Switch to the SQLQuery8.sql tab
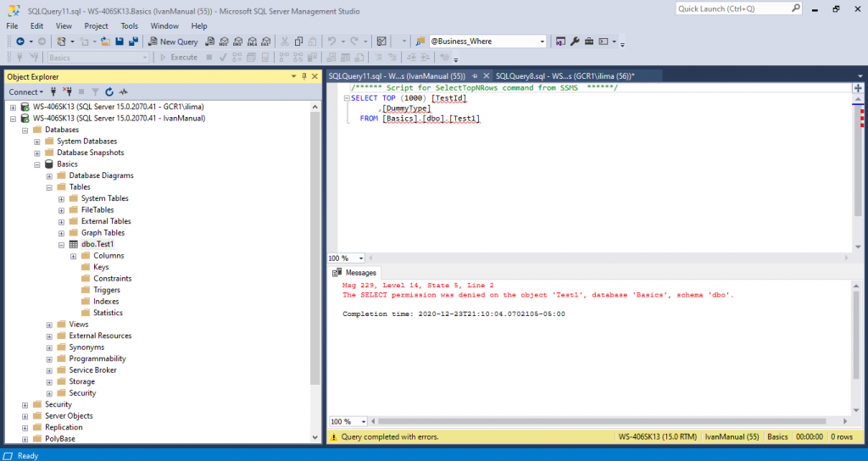The image size is (868, 461). click(x=565, y=75)
